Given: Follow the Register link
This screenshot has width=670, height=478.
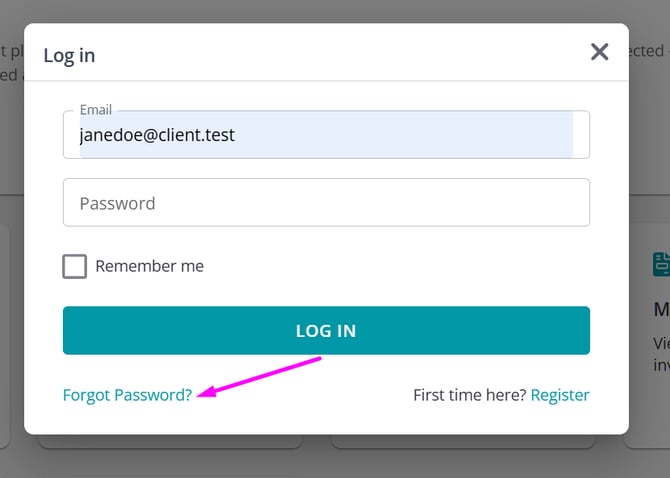Looking at the screenshot, I should [560, 395].
